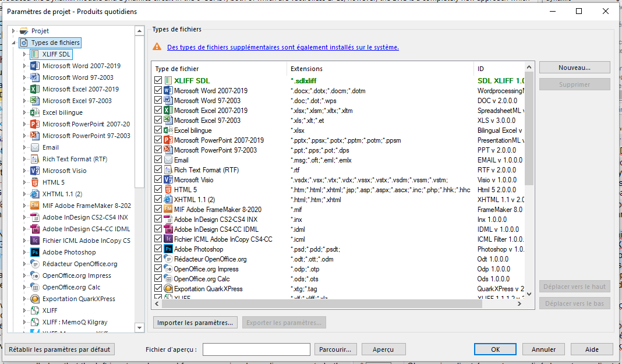
Task: Click the Microsoft Word 2007-2019 tree icon
Action: [35, 66]
